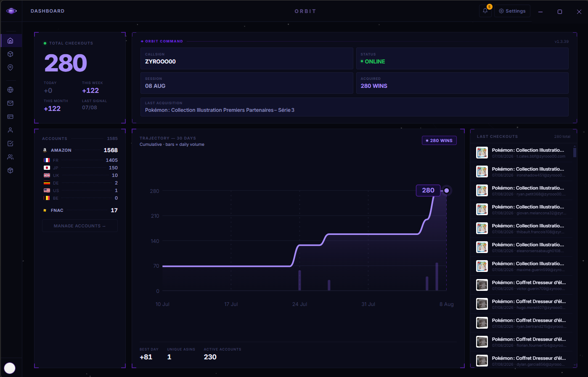Open the envelope mail sidebar icon

point(11,103)
